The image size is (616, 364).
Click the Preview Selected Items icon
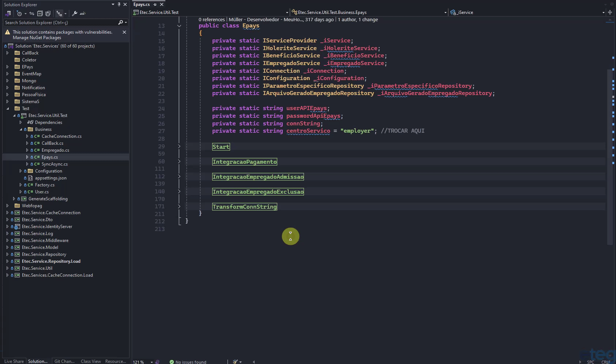pyautogui.click(x=83, y=14)
